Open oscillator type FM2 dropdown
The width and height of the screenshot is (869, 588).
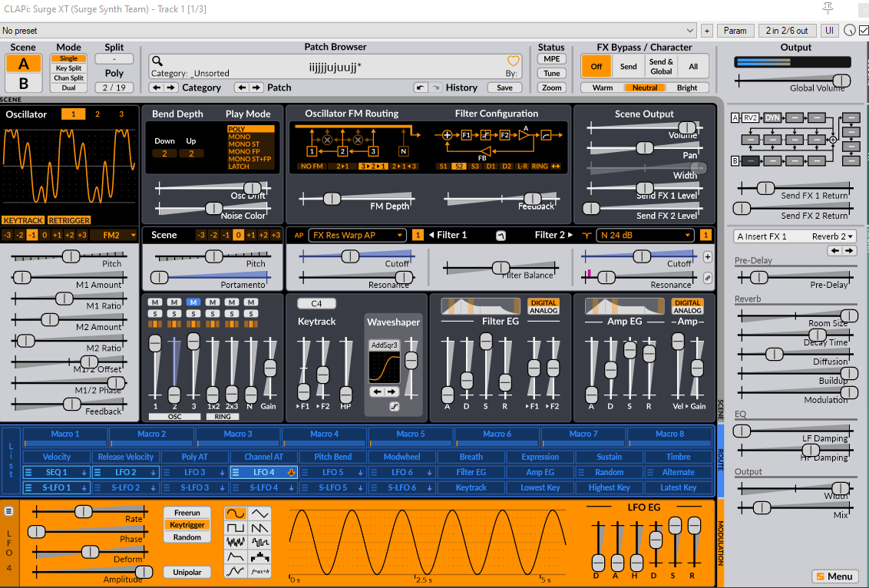[x=113, y=235]
